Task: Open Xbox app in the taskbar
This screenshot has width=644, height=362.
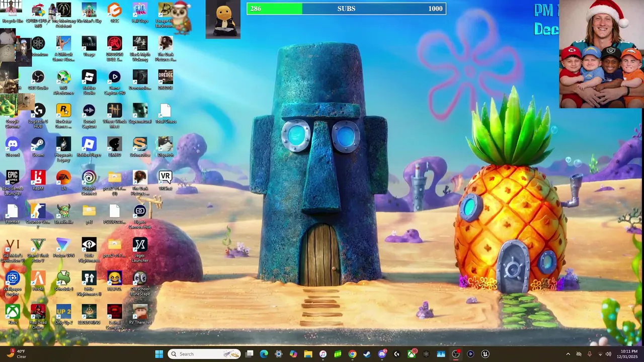Action: [412, 354]
